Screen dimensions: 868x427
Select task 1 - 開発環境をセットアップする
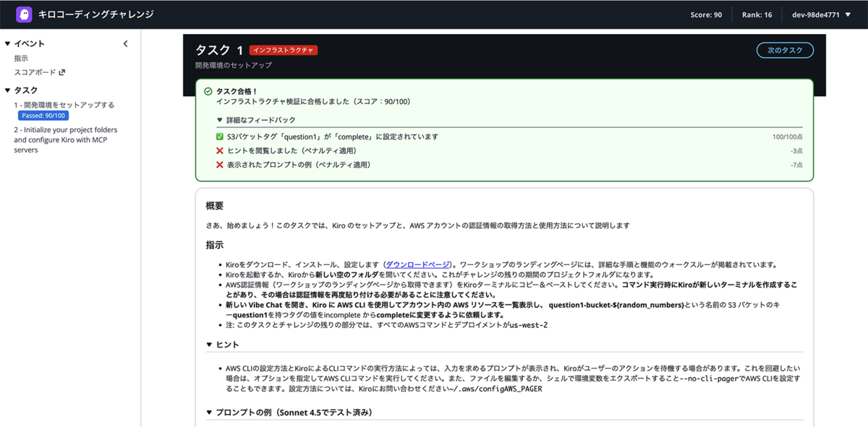pyautogui.click(x=64, y=105)
